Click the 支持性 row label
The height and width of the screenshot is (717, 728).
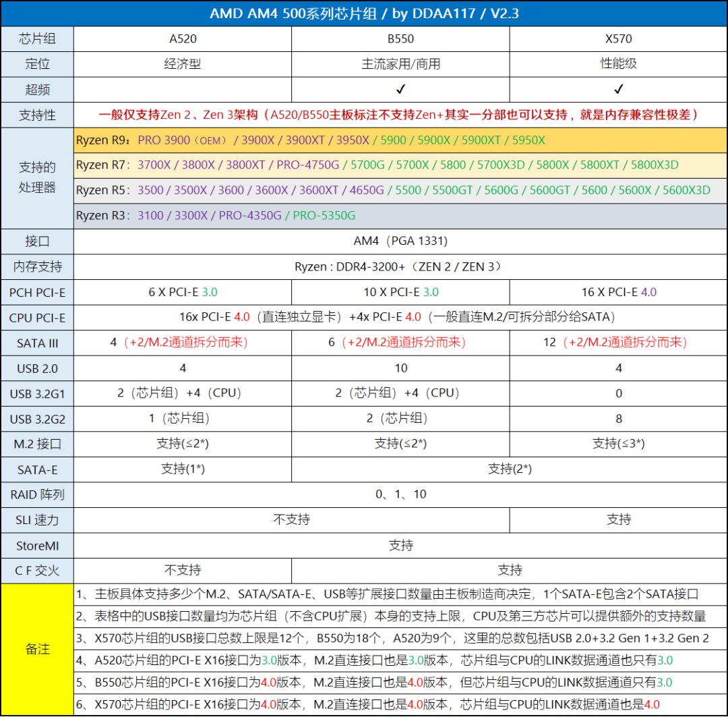(37, 115)
